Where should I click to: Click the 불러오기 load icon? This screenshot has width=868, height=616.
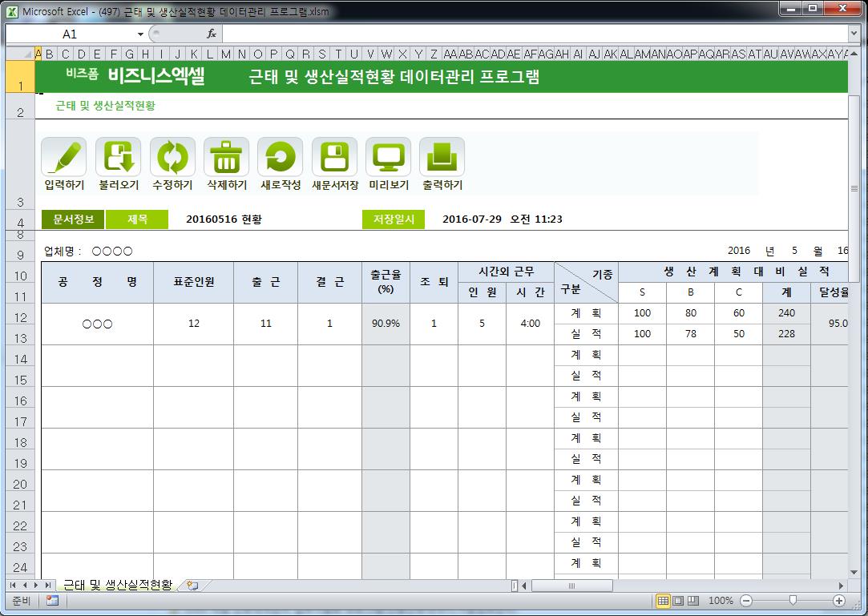(118, 157)
